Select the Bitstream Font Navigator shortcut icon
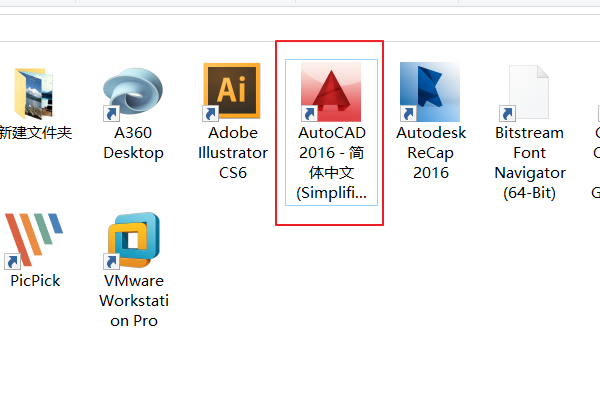 tap(525, 93)
